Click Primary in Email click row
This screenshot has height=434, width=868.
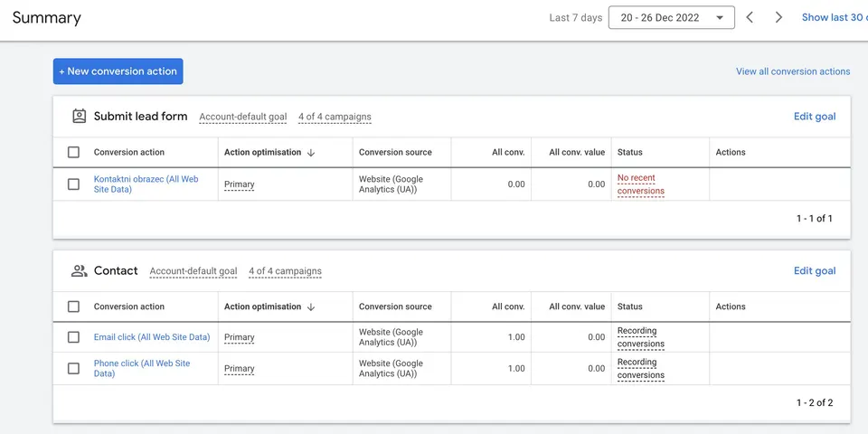[x=239, y=337]
